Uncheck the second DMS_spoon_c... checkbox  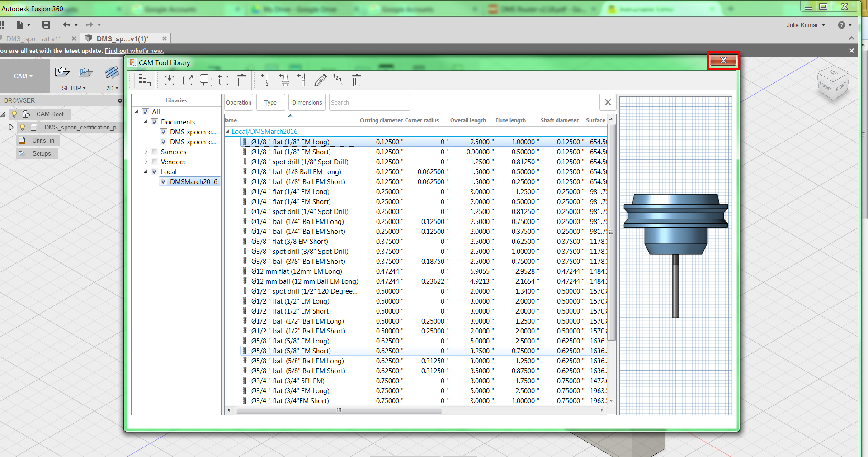click(164, 142)
